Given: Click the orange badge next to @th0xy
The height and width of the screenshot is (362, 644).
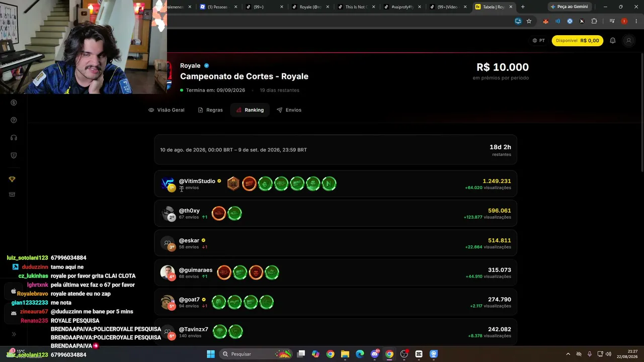Looking at the screenshot, I should (x=219, y=214).
